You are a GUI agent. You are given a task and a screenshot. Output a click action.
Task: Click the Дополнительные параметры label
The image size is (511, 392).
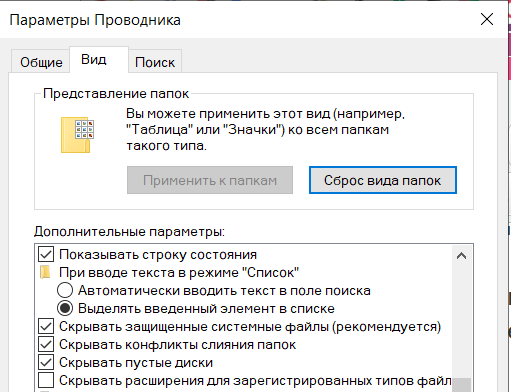tap(129, 231)
